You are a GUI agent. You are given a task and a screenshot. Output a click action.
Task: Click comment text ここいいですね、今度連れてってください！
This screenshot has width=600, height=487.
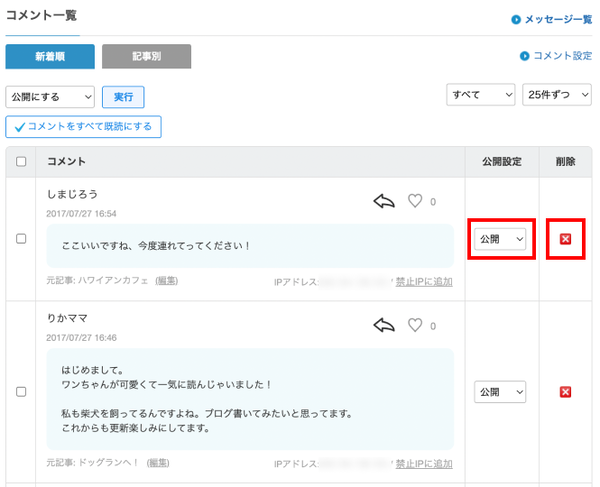pos(156,246)
